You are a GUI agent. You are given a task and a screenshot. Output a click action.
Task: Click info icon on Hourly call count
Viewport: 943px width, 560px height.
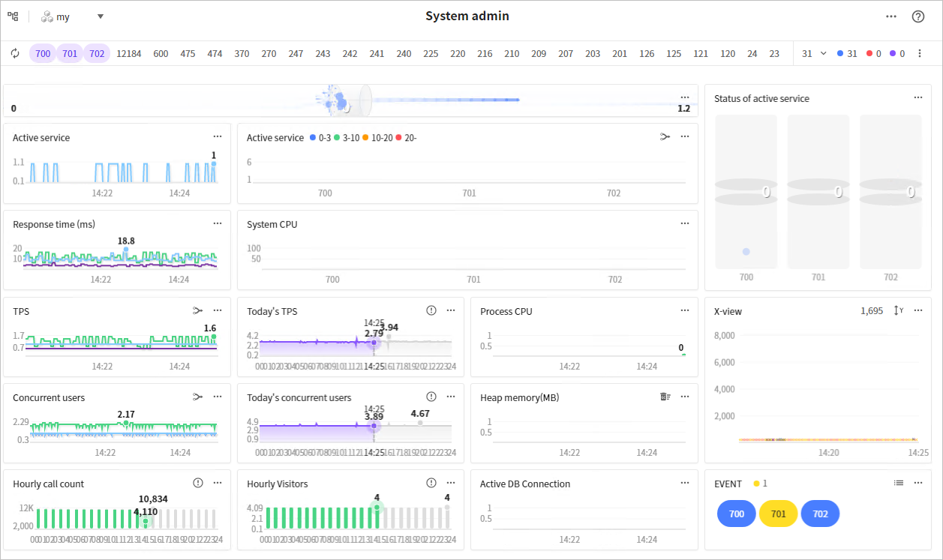(x=198, y=483)
